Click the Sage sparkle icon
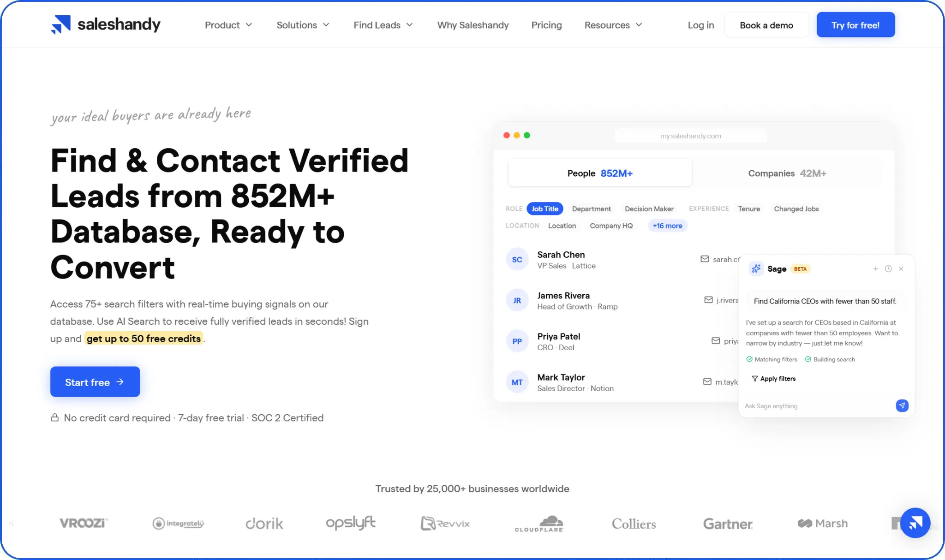This screenshot has height=560, width=945. [756, 268]
